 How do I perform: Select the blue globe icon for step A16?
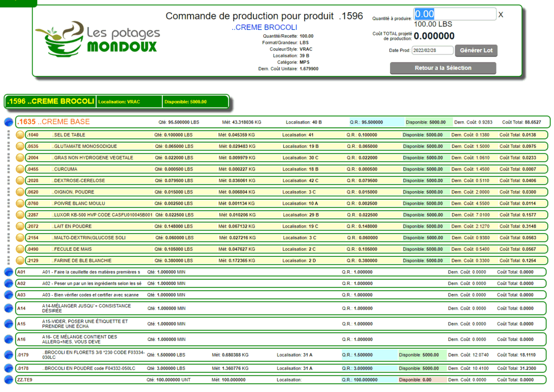(8, 339)
